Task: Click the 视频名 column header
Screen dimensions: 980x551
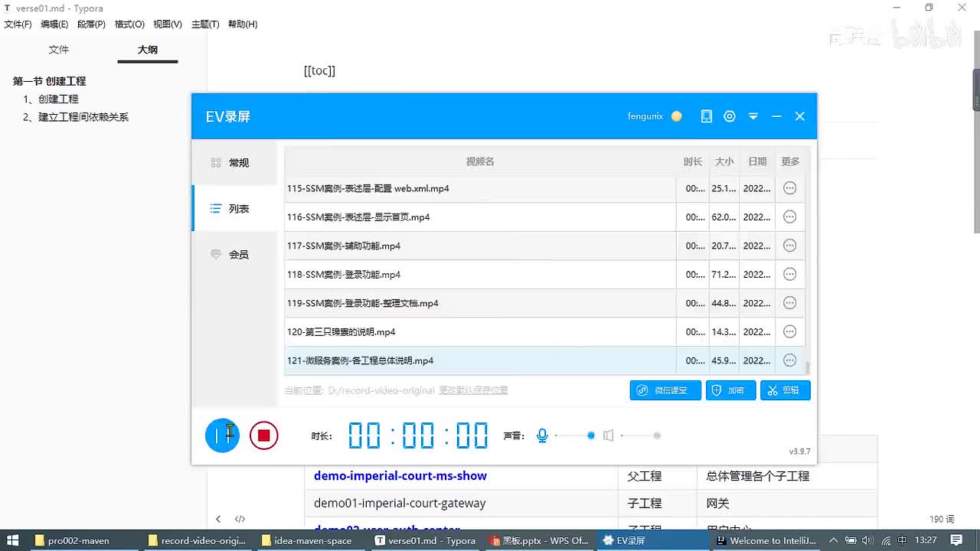Action: click(480, 161)
